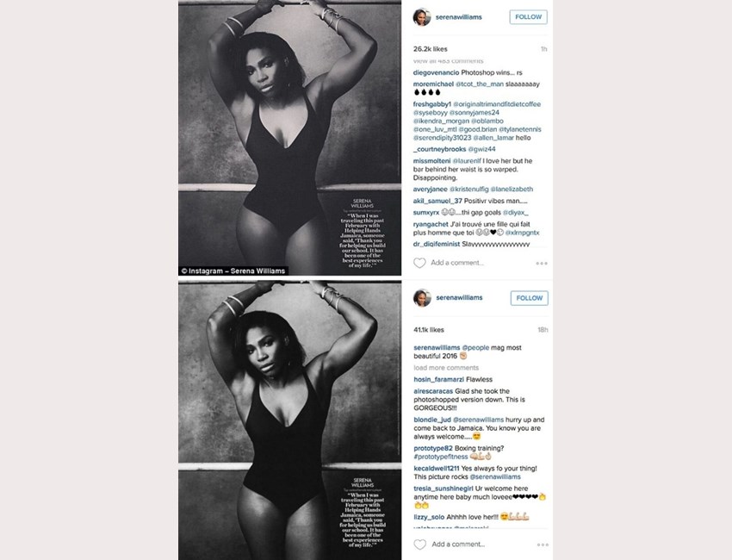Viewport: 732px width, 560px height.
Task: Click the heart icon in bottom post
Action: pos(420,544)
